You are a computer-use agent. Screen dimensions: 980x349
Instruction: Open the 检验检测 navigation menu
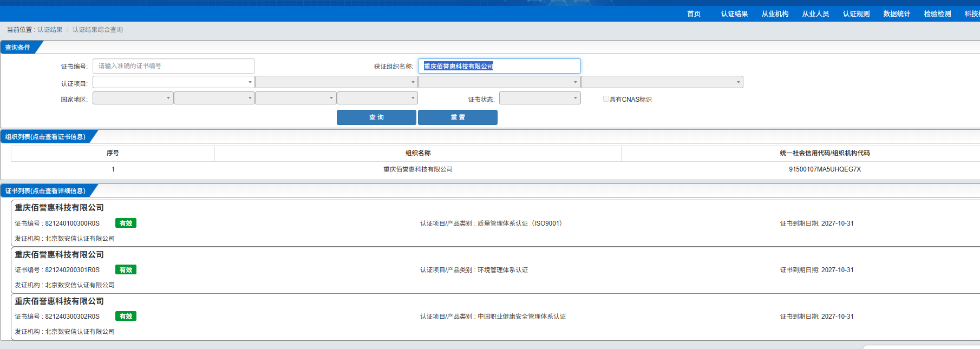[x=937, y=14]
